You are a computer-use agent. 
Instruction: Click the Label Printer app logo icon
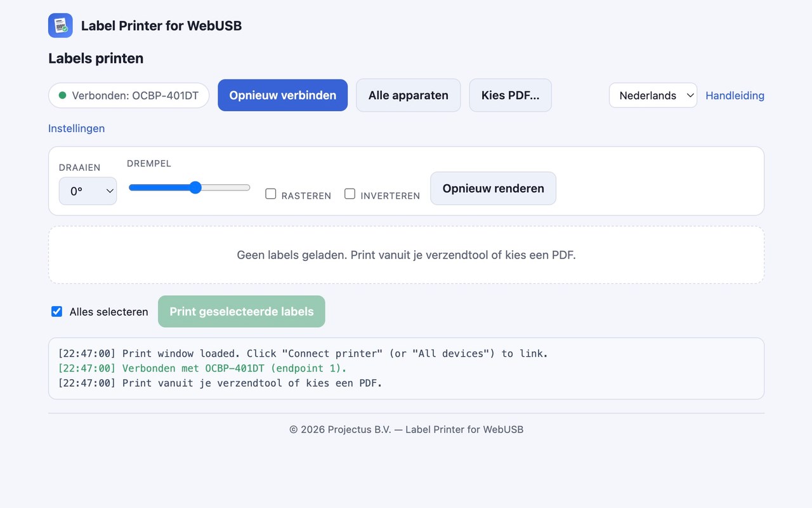(x=60, y=25)
